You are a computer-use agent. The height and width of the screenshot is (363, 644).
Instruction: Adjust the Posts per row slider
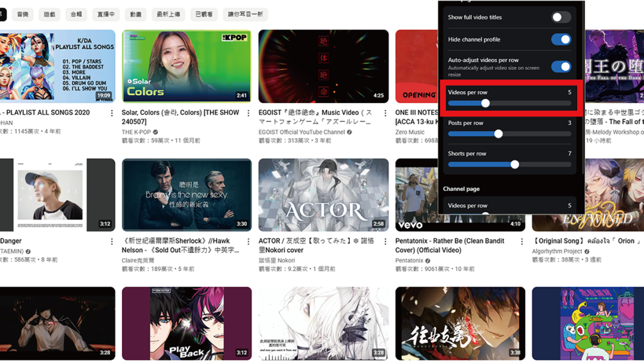(509, 133)
